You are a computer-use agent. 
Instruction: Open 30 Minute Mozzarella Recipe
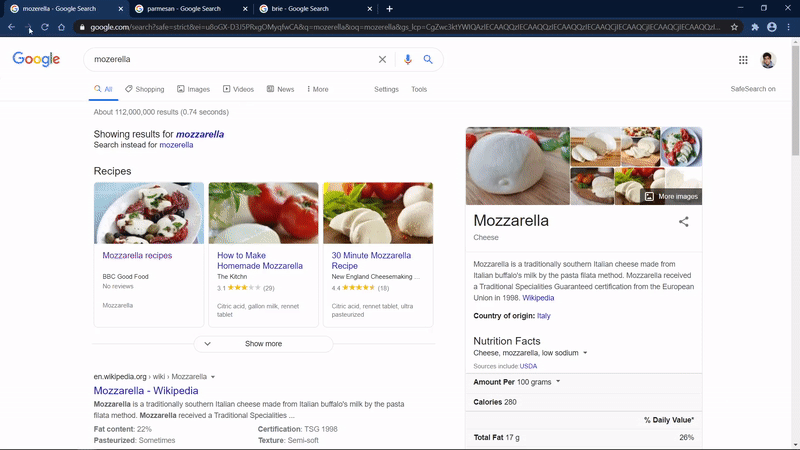371,260
